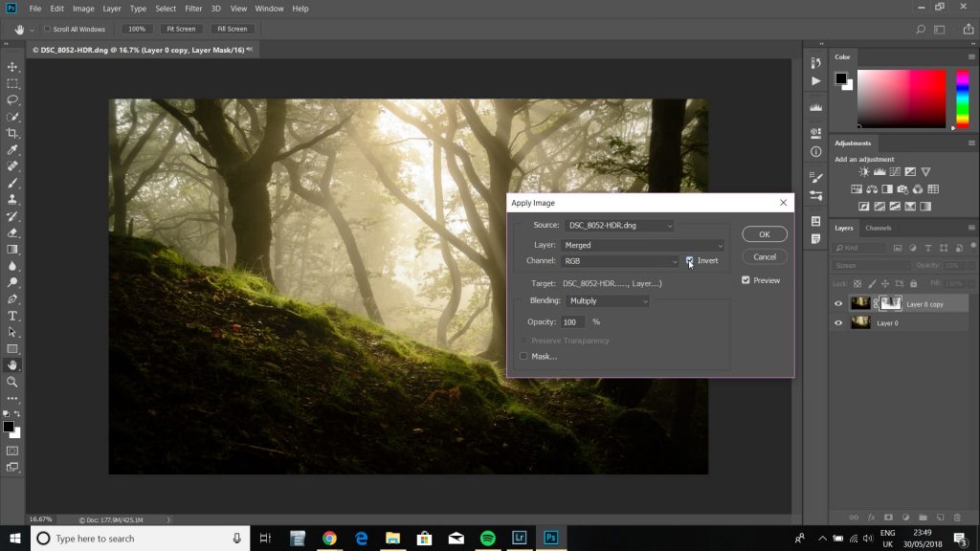Select the Lasso tool
This screenshot has width=980, height=551.
[x=12, y=99]
